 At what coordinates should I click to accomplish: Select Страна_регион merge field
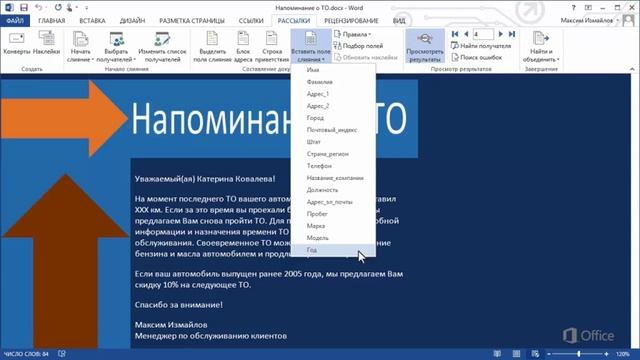333,154
